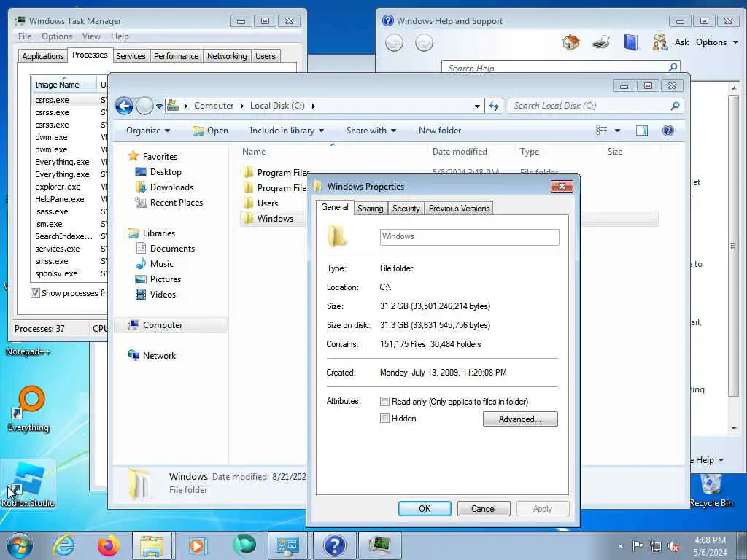Click the Explorer Forward arrow button
Viewport: 747px width, 560px height.
tap(144, 106)
